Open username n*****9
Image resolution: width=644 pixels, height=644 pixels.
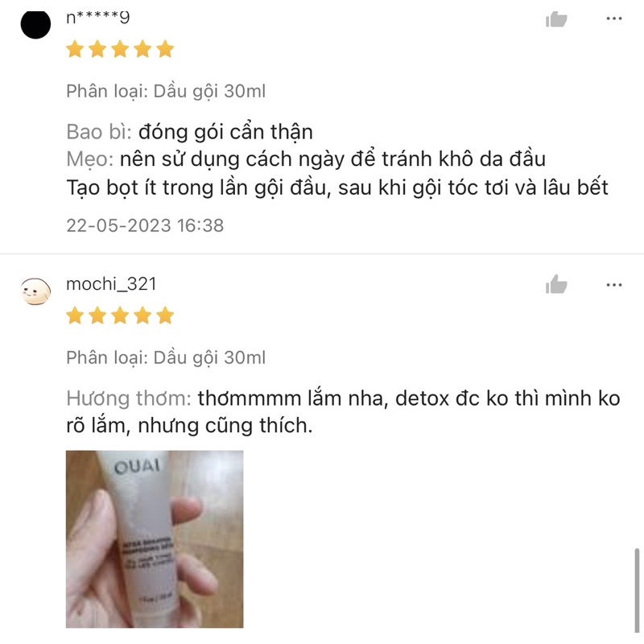[x=97, y=17]
